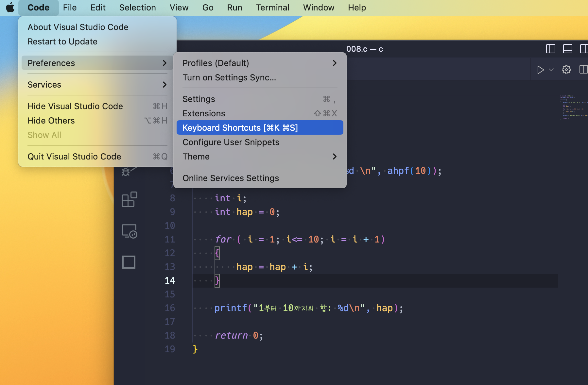Click 'return' keyword on line 18
This screenshot has width=588, height=385.
[231, 335]
